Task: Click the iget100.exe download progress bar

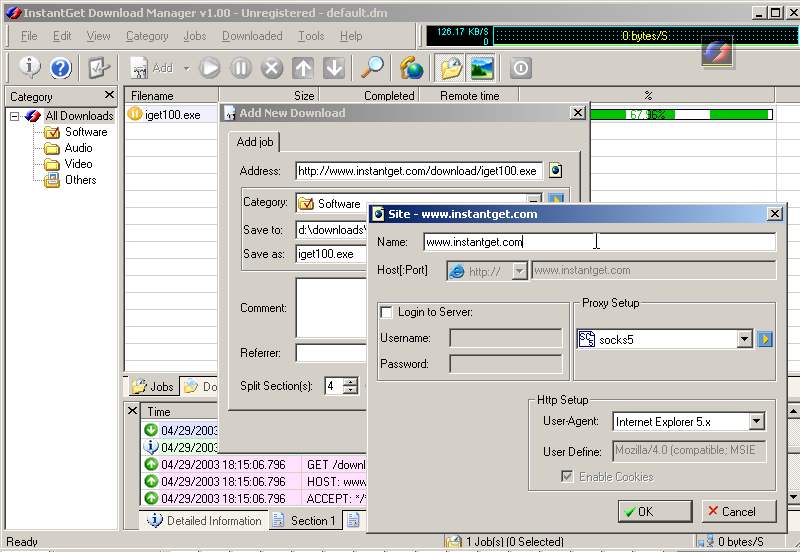Action: pos(682,114)
